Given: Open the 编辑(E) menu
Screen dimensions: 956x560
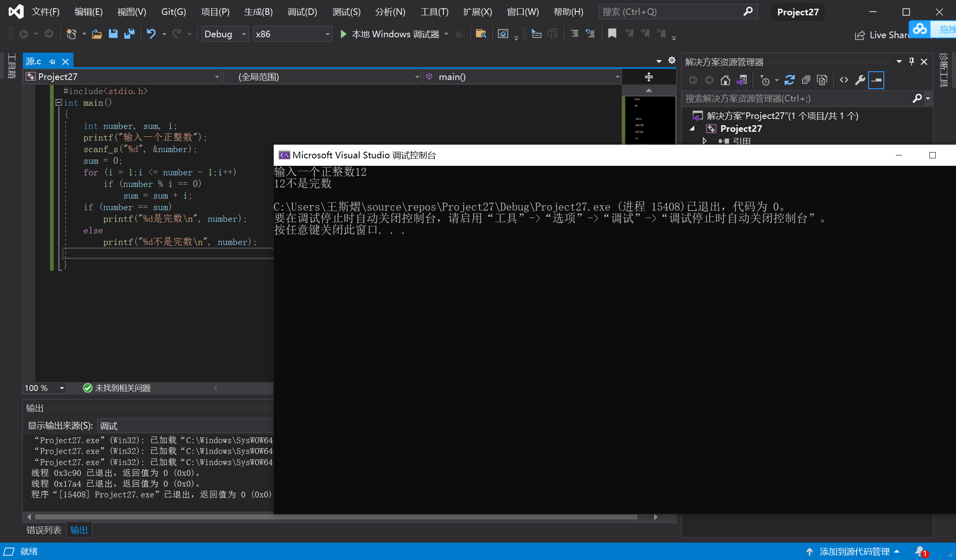Looking at the screenshot, I should click(x=88, y=12).
